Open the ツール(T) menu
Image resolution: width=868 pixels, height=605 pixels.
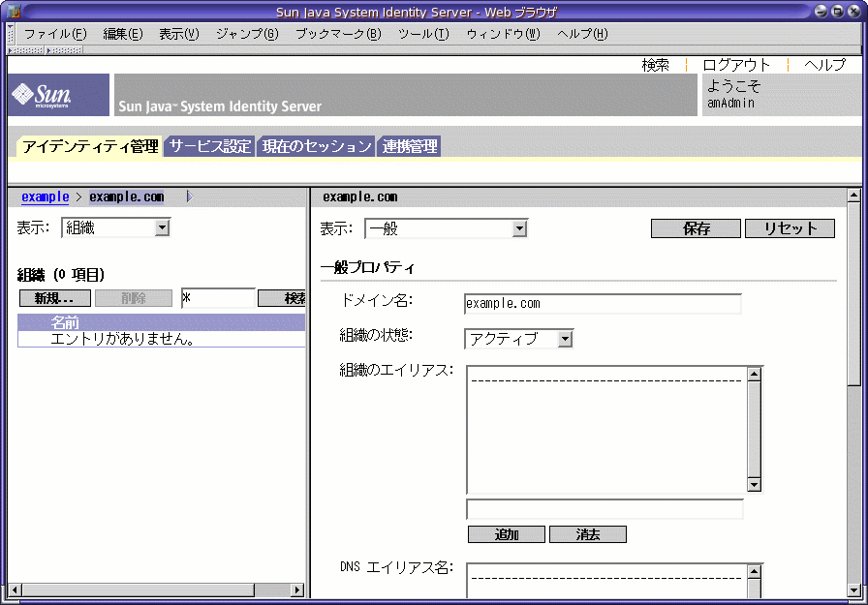[x=423, y=34]
